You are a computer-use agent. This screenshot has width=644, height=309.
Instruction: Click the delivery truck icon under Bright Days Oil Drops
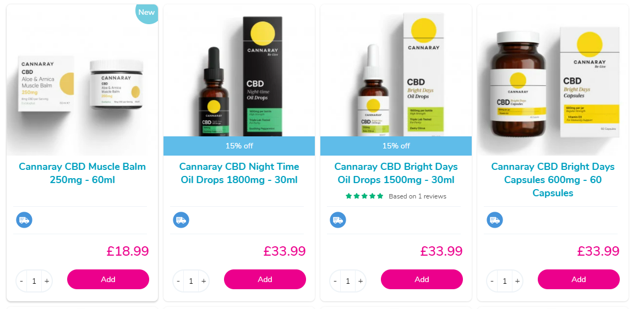338,220
